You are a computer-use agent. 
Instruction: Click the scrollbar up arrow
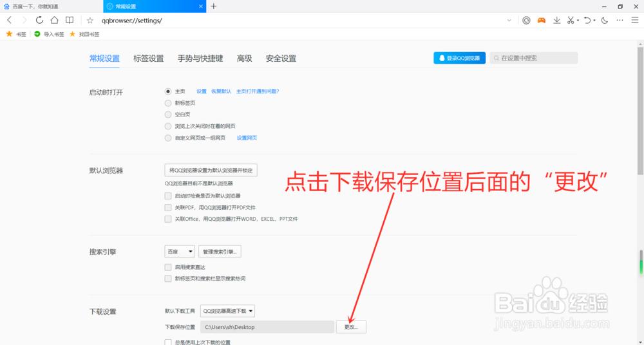(x=640, y=44)
